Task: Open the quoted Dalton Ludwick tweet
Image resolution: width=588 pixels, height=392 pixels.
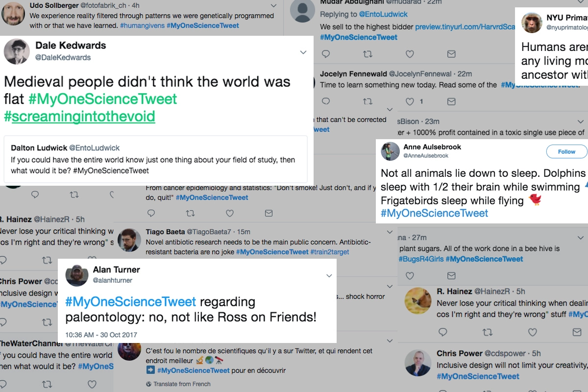Action: pyautogui.click(x=155, y=159)
